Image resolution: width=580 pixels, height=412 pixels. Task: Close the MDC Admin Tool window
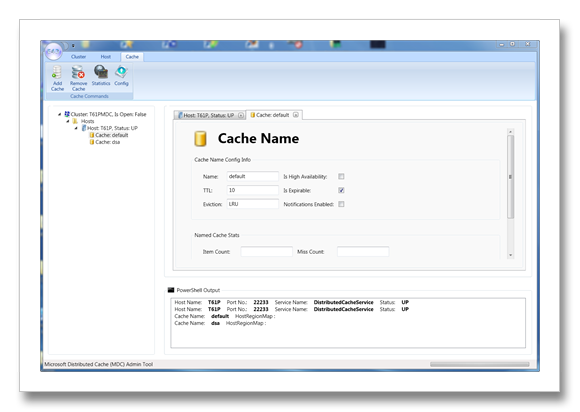(x=528, y=44)
